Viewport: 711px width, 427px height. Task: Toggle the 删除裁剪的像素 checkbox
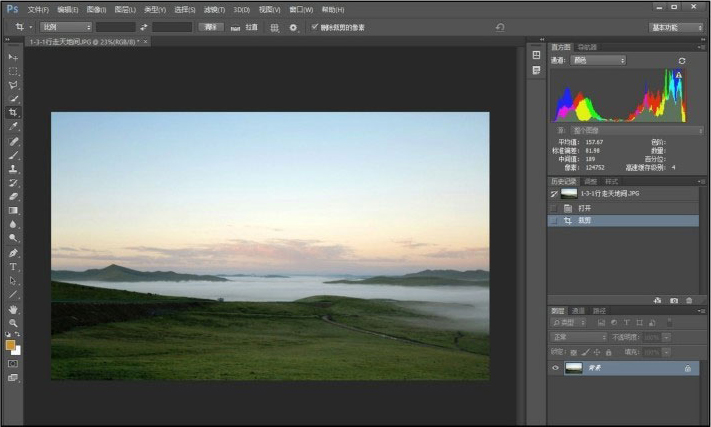click(315, 27)
